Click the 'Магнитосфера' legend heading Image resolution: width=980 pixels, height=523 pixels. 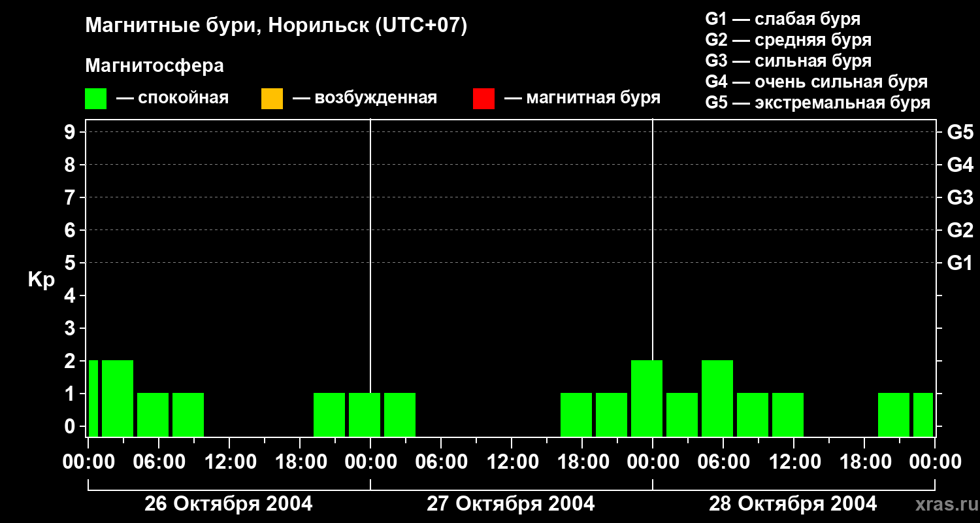tap(154, 66)
